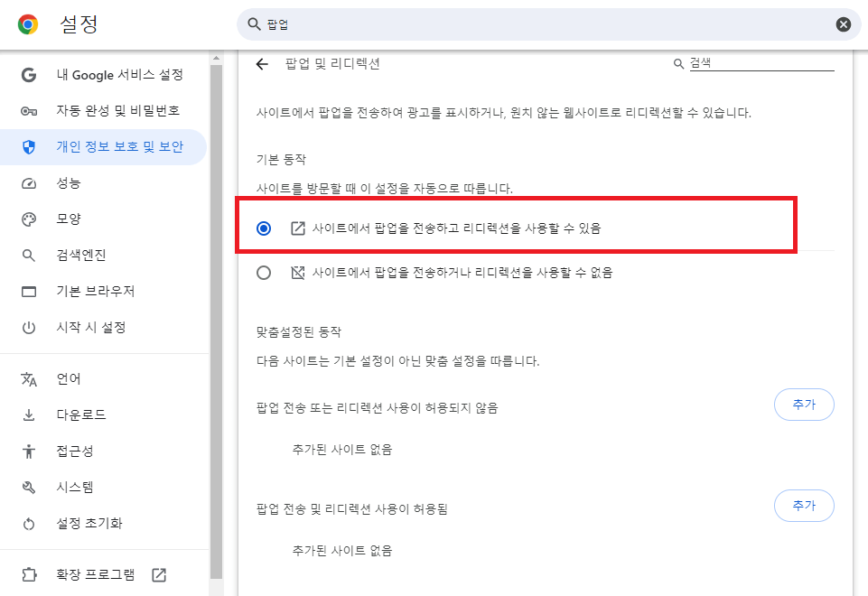Click the in-page 검색 search field
The width and height of the screenshot is (868, 596).
pos(759,62)
